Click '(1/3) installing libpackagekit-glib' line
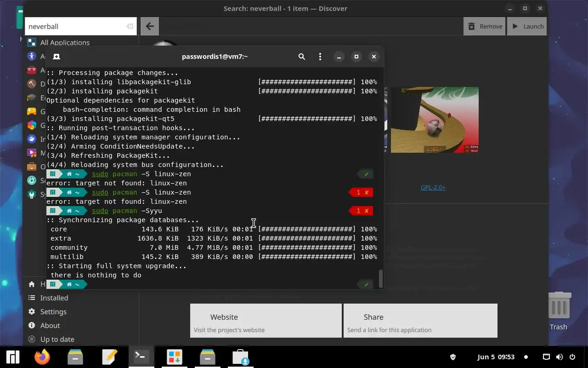This screenshot has height=368, width=588. coord(119,82)
